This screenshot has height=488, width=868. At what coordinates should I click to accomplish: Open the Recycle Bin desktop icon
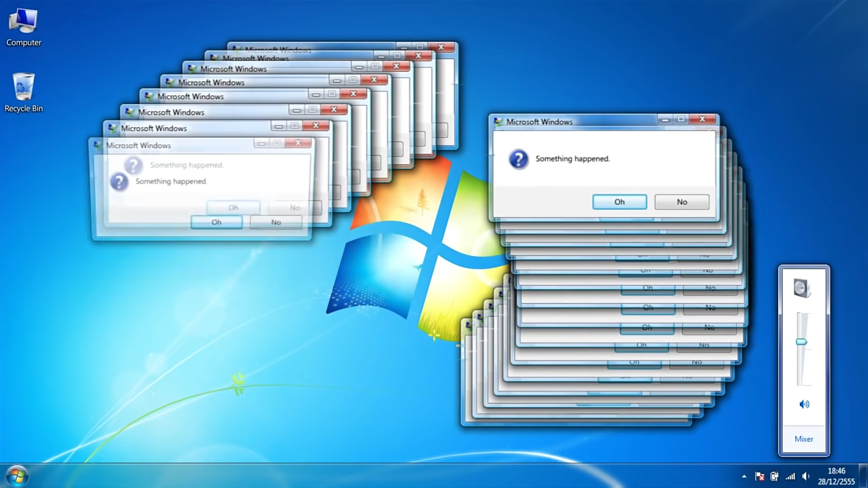pos(24,93)
